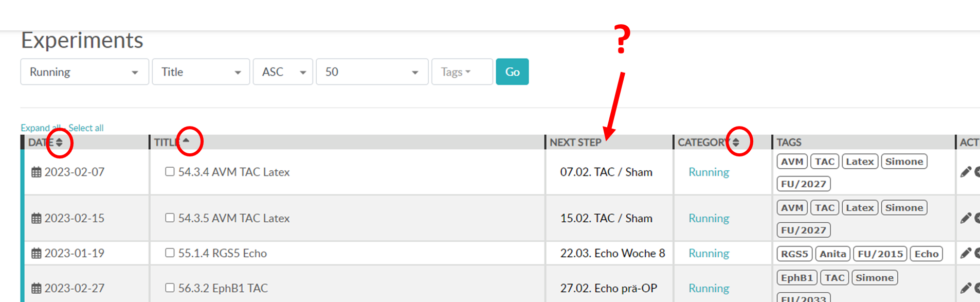Click Latex tag in the 54.3.4 row
The height and width of the screenshot is (302, 980).
pyautogui.click(x=860, y=162)
